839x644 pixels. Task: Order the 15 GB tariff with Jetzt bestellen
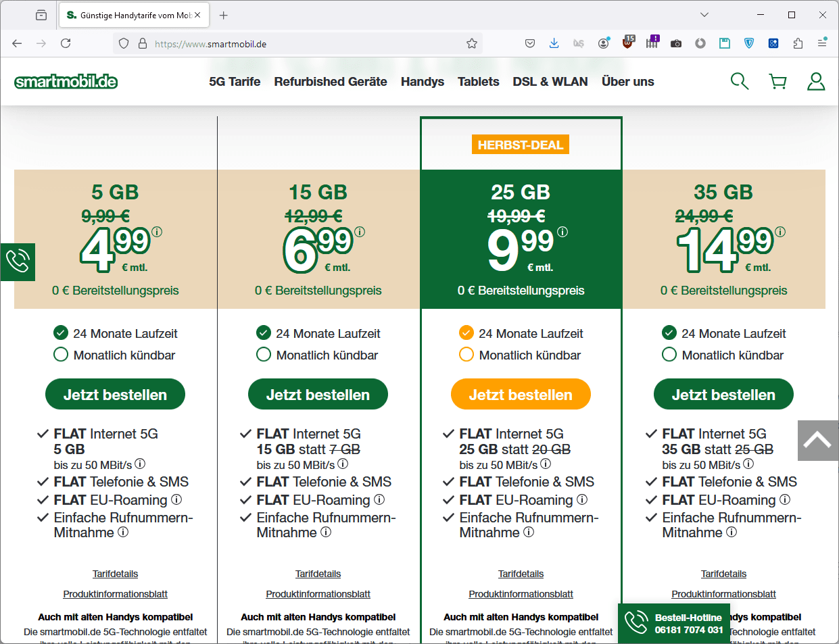pyautogui.click(x=318, y=394)
